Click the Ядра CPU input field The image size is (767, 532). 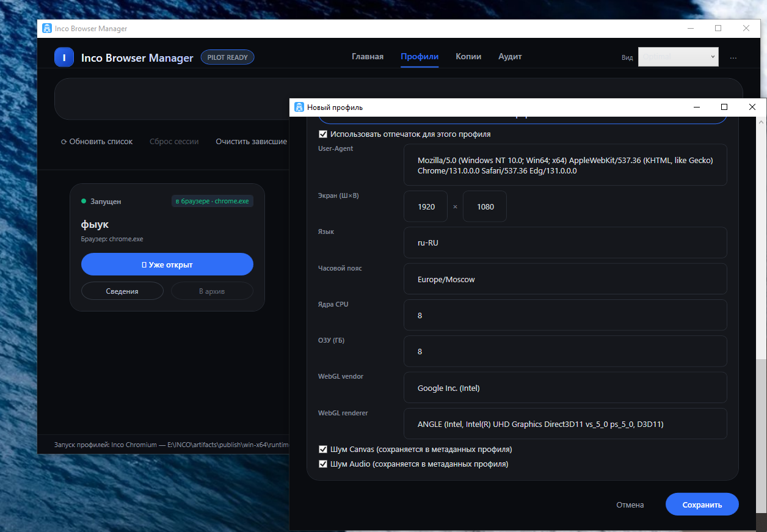[565, 315]
